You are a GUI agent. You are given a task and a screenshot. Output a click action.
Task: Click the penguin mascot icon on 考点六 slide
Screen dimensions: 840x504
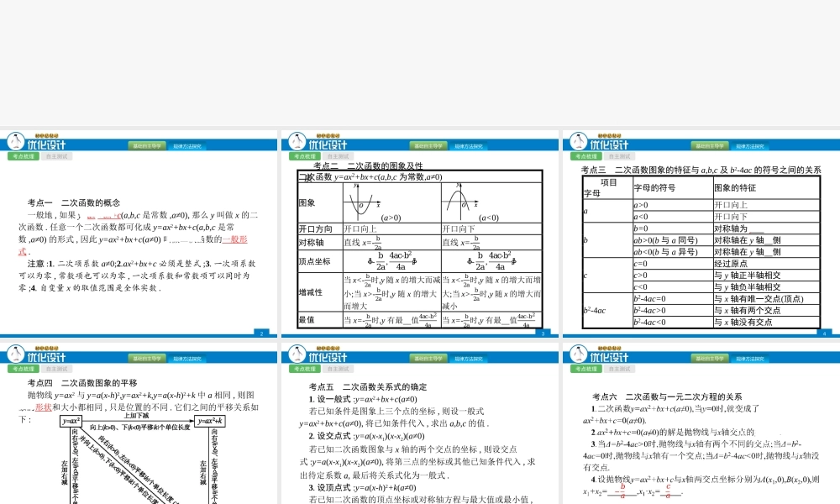click(x=577, y=354)
